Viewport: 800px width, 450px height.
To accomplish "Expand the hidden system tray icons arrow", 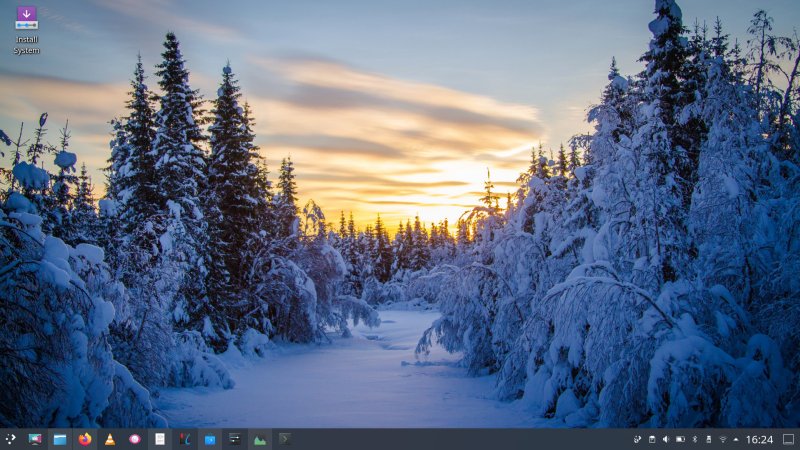I will [736, 439].
